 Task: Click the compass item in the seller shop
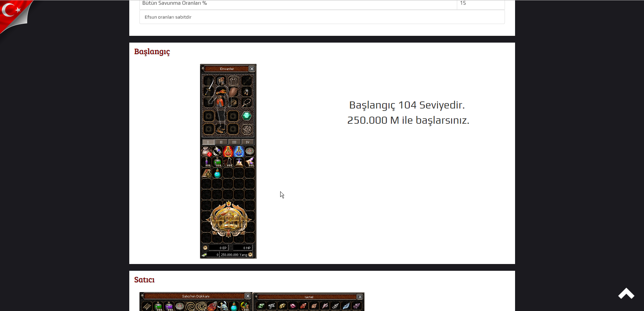[x=180, y=307]
